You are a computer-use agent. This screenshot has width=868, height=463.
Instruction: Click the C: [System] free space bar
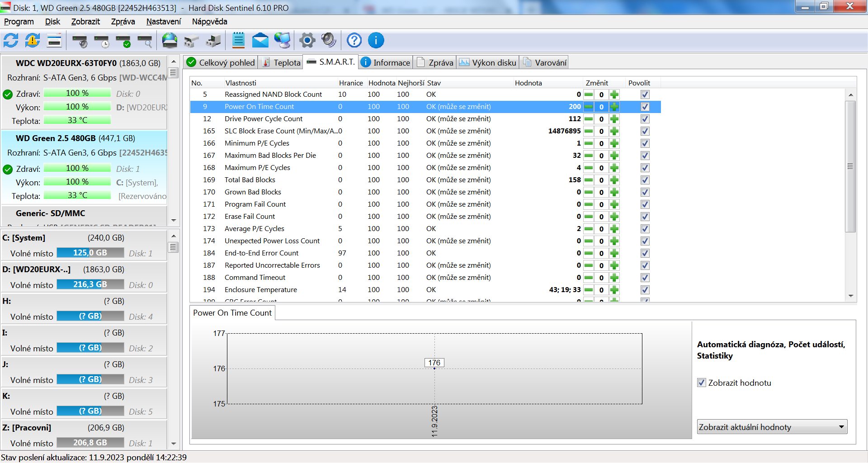coord(90,253)
